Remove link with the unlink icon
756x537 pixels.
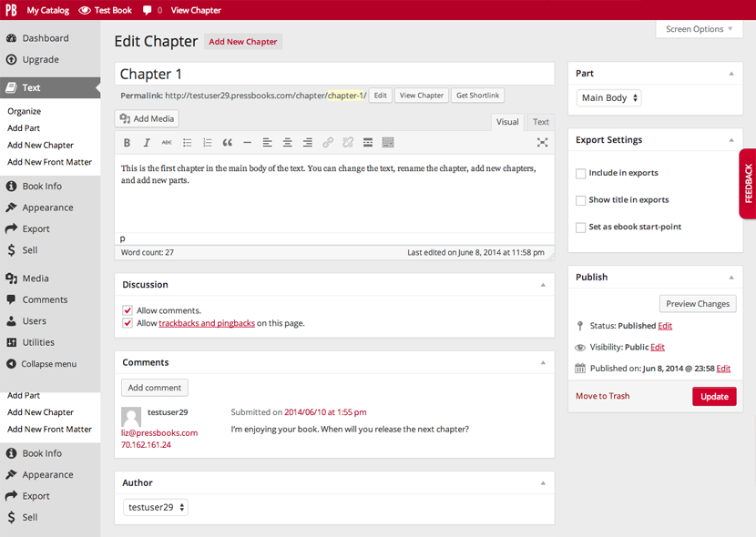pos(348,143)
